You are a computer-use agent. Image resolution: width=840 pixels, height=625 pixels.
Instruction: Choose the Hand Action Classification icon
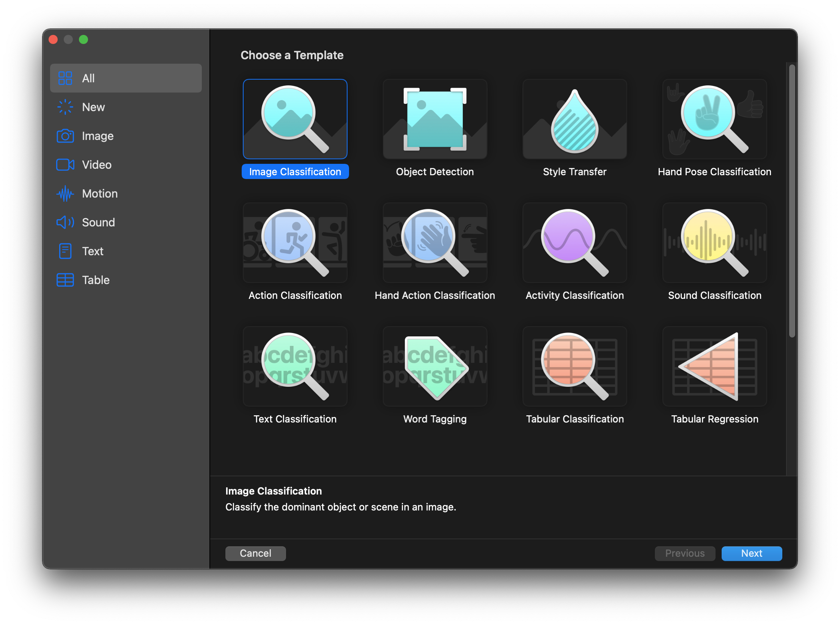click(x=435, y=243)
